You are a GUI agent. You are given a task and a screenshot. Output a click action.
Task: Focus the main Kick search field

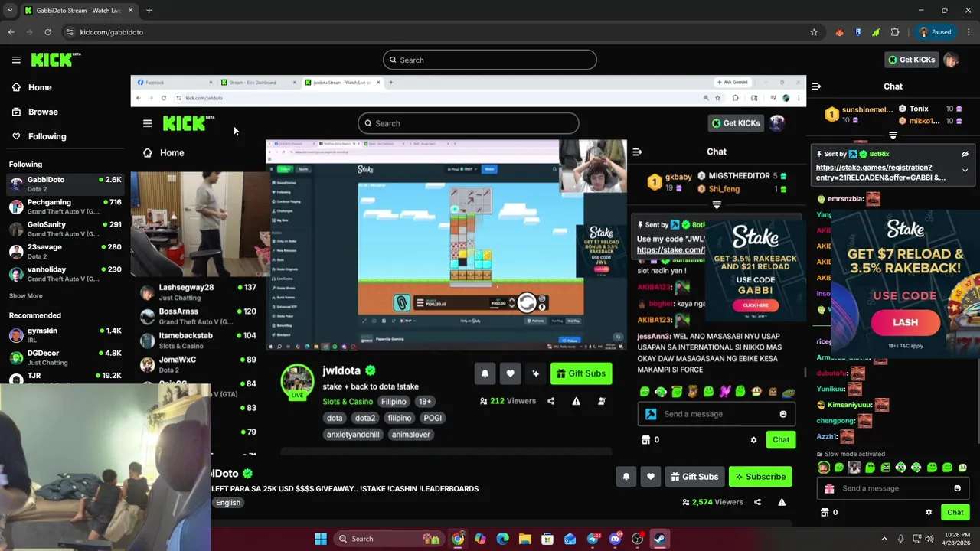[490, 60]
